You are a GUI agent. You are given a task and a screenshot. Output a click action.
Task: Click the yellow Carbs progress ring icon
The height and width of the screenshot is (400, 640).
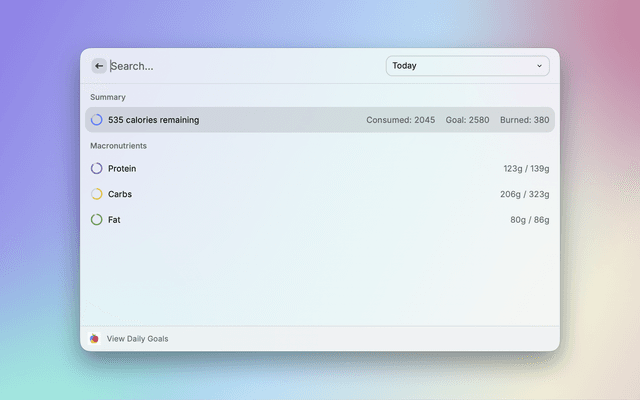(x=96, y=194)
